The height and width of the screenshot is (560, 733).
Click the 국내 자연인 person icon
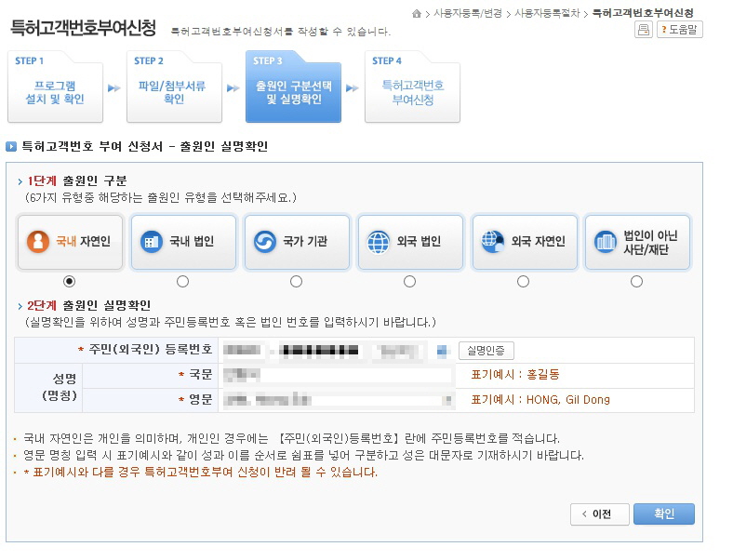38,242
